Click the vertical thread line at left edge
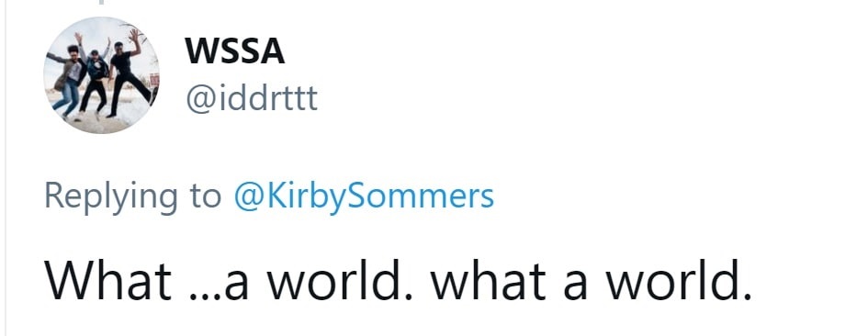Image resolution: width=868 pixels, height=336 pixels. click(6, 168)
